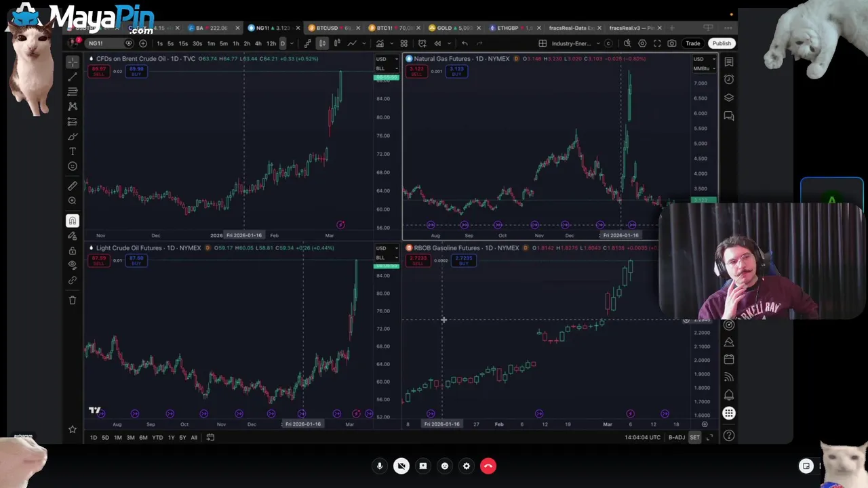868x488 pixels.
Task: Click the add symbol plus icon
Action: 142,43
